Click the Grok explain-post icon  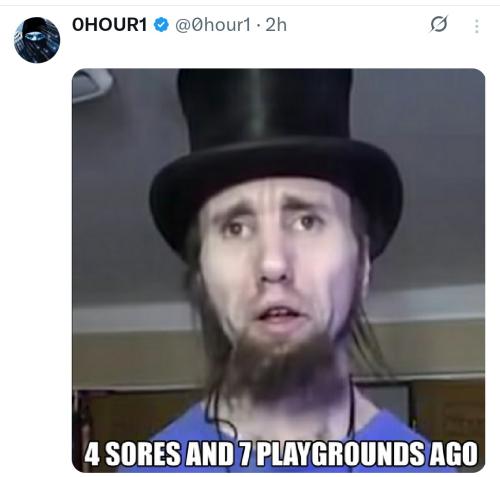coord(439,24)
